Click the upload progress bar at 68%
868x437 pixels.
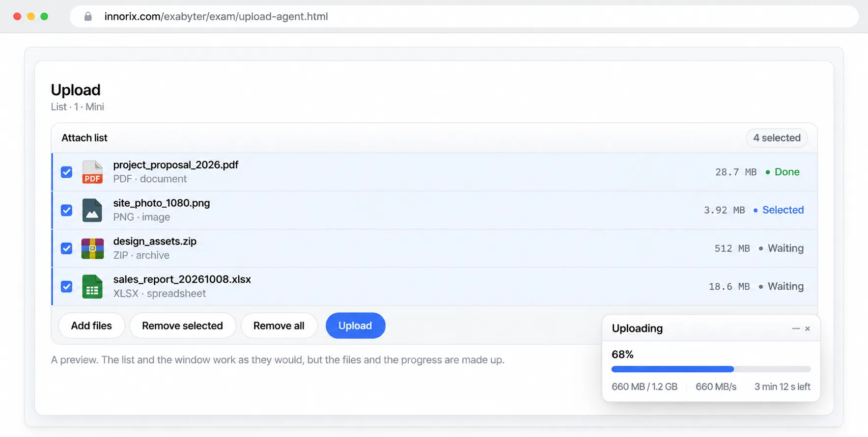tap(711, 369)
